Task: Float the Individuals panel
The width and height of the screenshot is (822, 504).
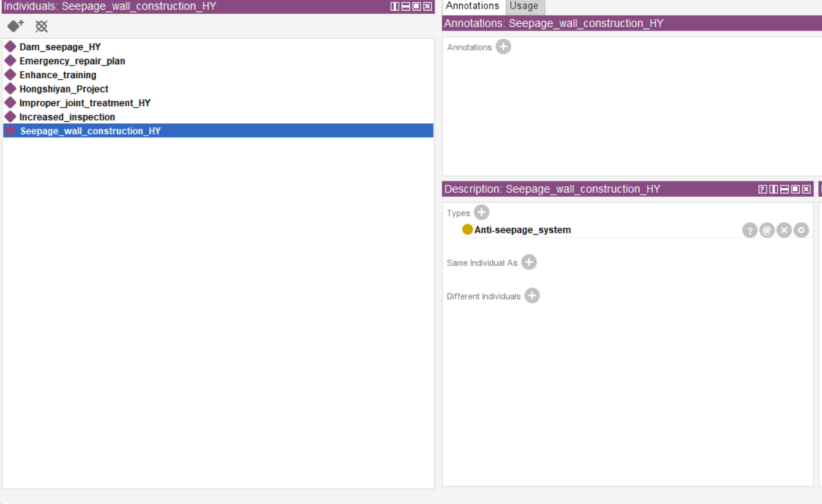Action: [416, 7]
